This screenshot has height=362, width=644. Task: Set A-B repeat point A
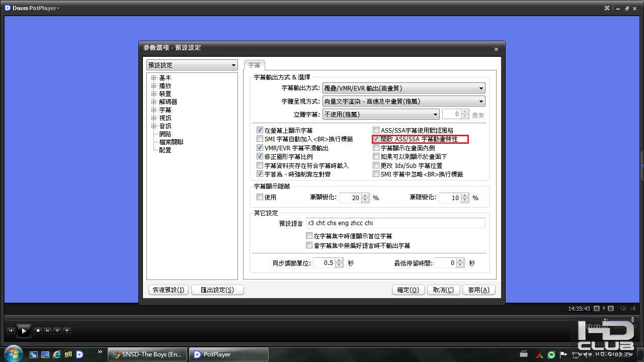(597, 309)
